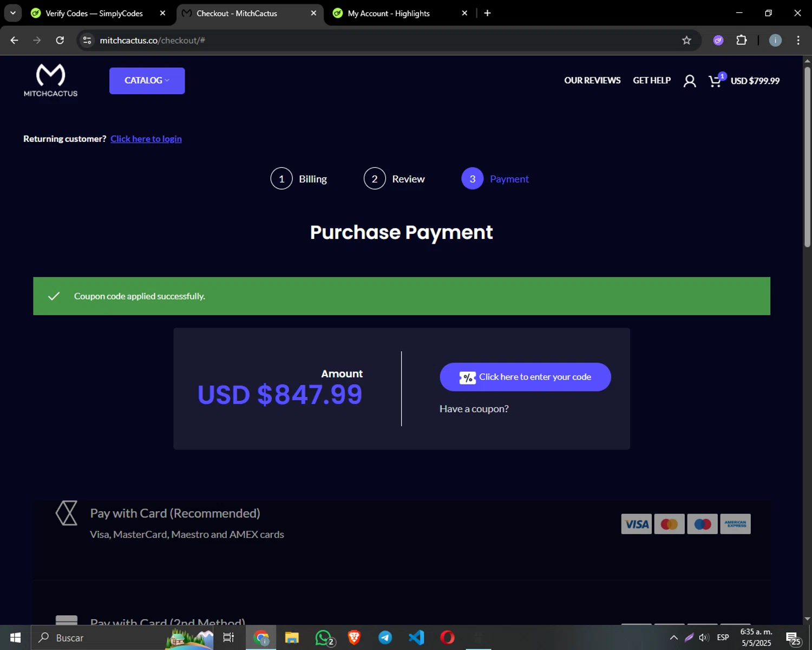This screenshot has width=812, height=650.
Task: Close the Verify Codes — SimplyCodes tab
Action: (162, 13)
